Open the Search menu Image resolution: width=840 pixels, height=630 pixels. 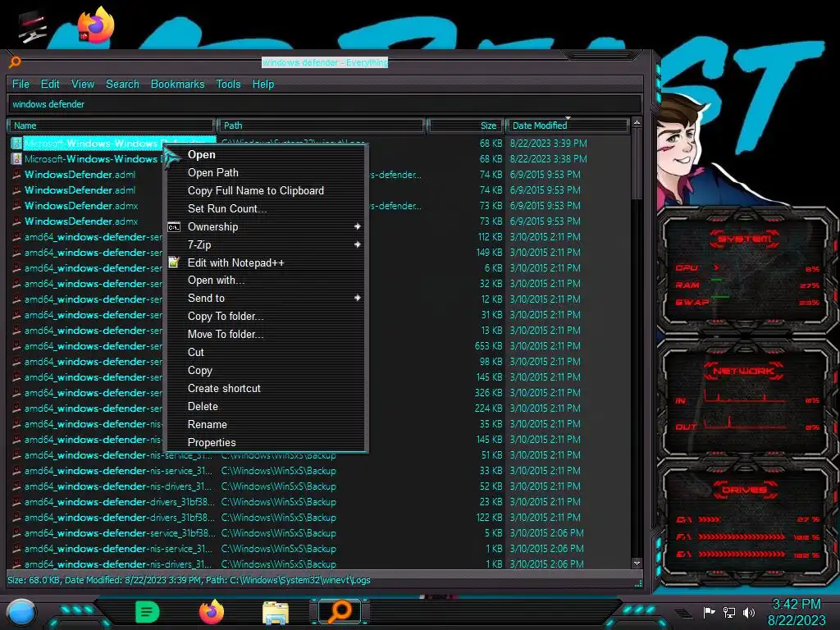pyautogui.click(x=122, y=84)
